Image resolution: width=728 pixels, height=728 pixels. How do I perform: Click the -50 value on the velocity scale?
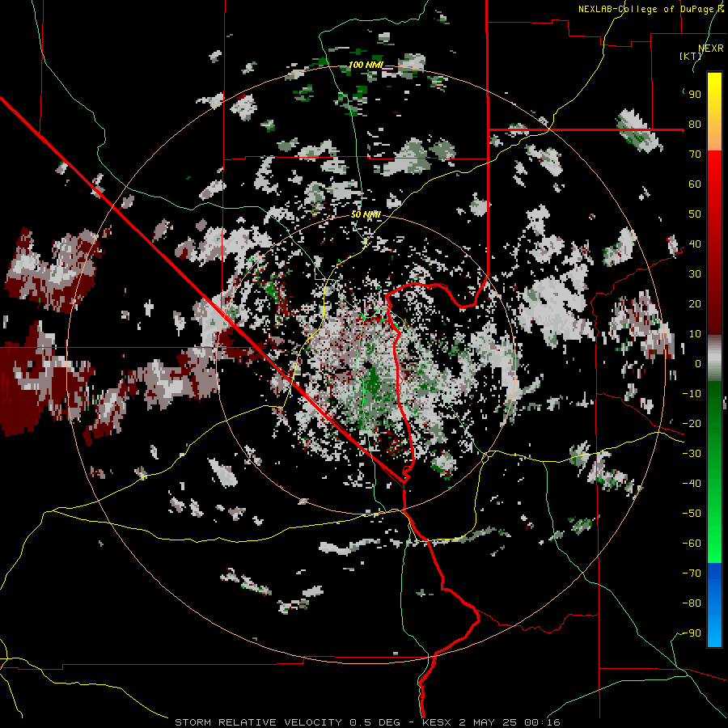pos(692,514)
